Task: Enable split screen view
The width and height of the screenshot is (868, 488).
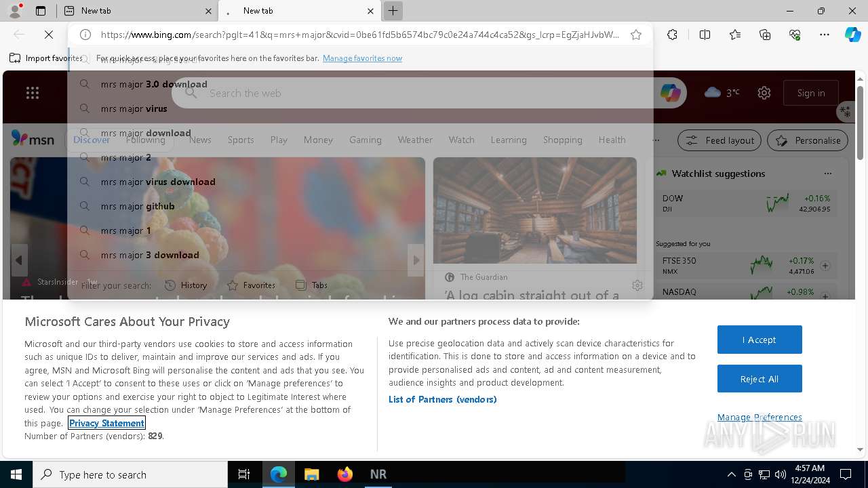Action: coord(705,35)
